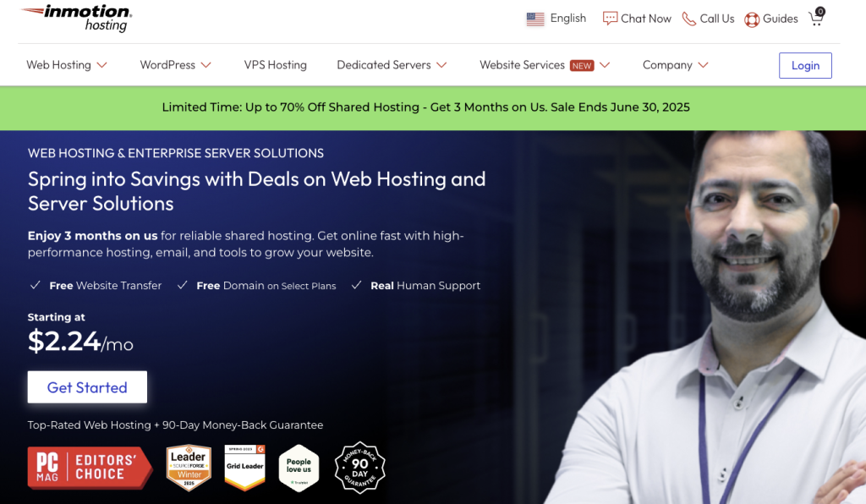866x504 pixels.
Task: Click the green limited time sale banner
Action: [433, 107]
